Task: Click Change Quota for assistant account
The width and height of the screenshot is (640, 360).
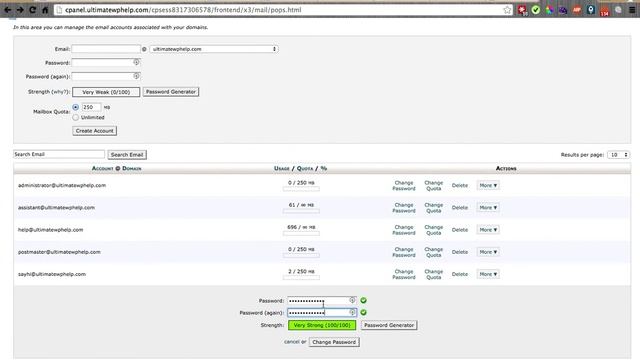Action: click(433, 208)
